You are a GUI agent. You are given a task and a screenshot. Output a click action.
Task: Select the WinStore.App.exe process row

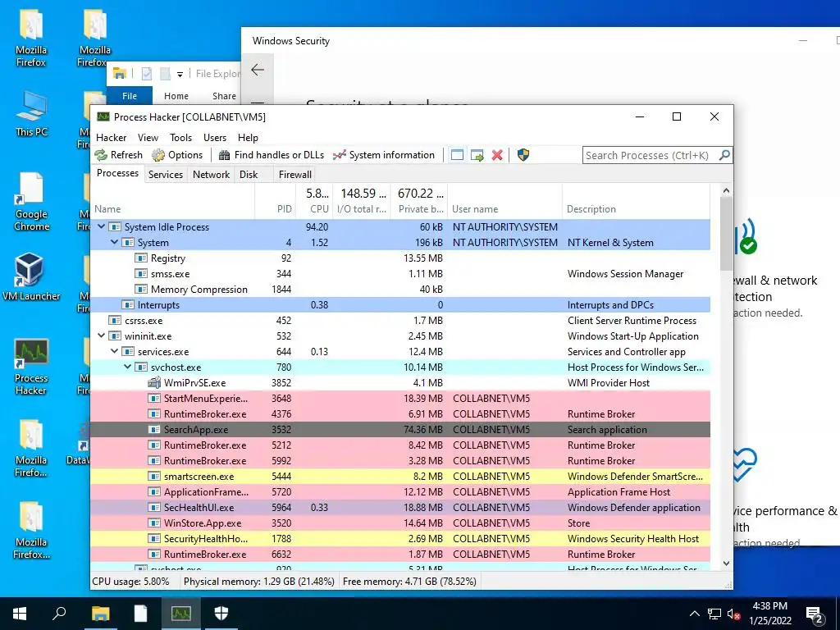(400, 523)
